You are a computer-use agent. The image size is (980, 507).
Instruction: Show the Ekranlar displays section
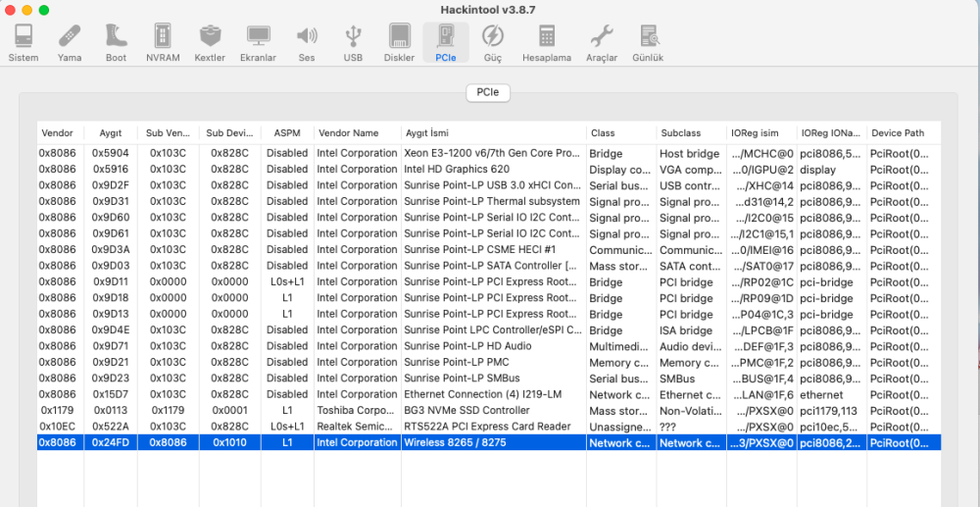pyautogui.click(x=258, y=42)
